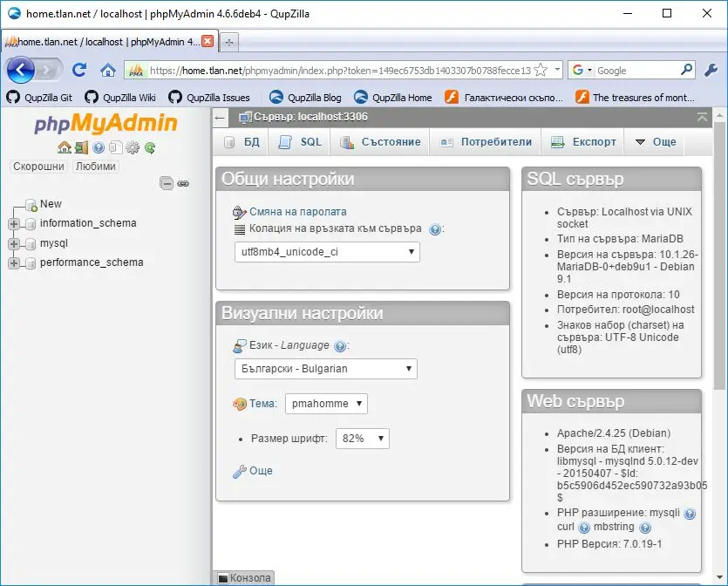728x586 pixels.
Task: Switch to the Потребители tab
Action: click(x=486, y=142)
